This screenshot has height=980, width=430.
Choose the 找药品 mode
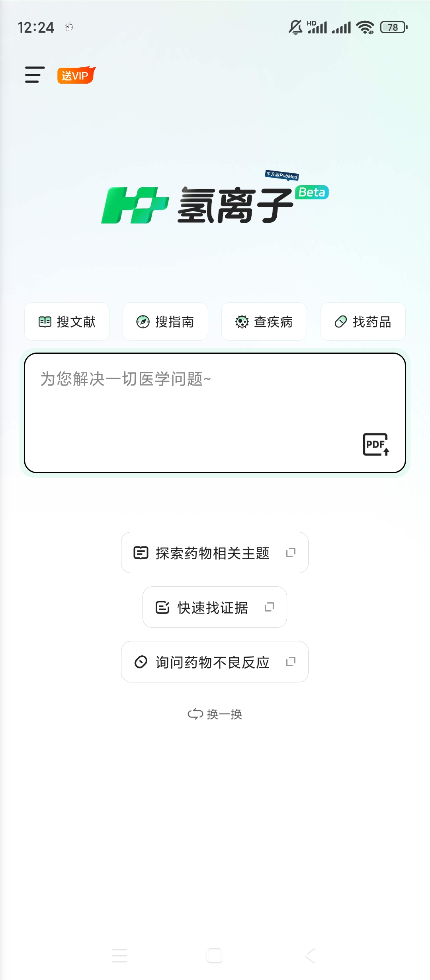click(363, 321)
